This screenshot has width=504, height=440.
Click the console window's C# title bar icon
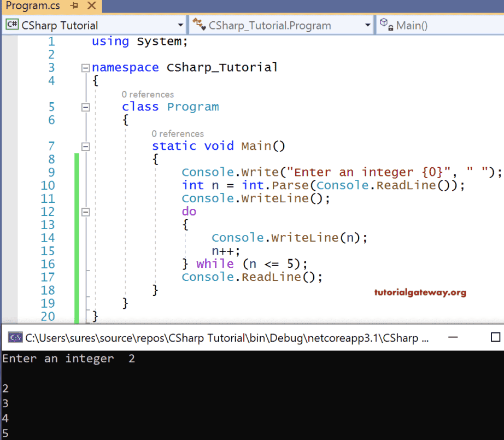14,338
